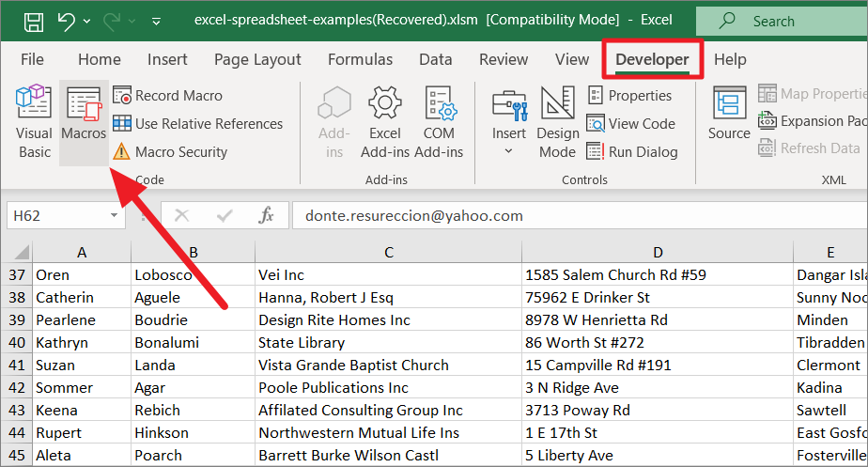Open the Data tab

coord(435,59)
